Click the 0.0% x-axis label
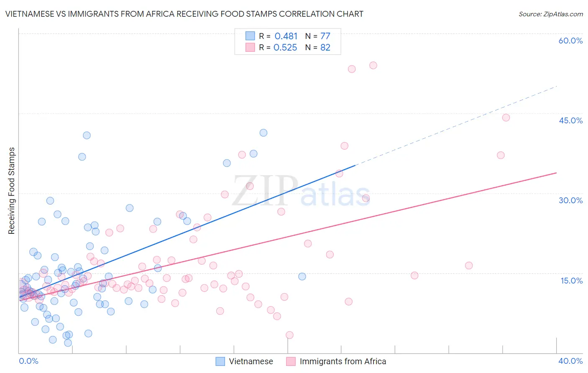The height and width of the screenshot is (373, 588). (28, 361)
